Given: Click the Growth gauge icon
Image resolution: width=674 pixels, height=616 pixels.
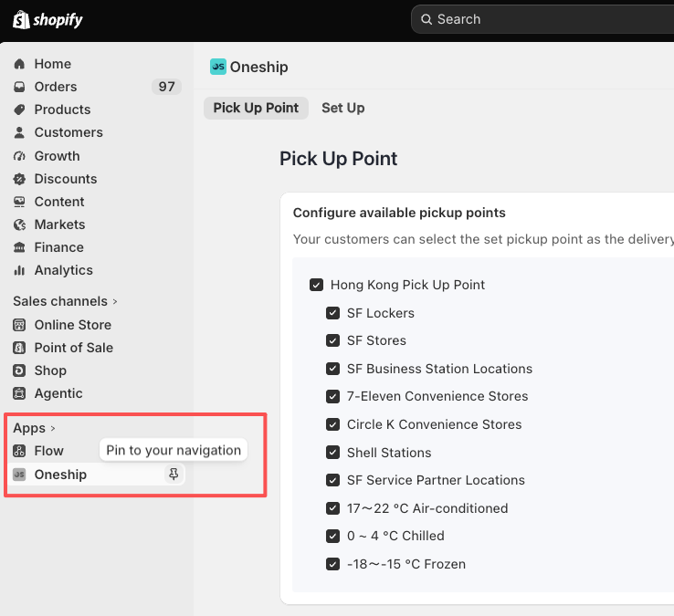Looking at the screenshot, I should tap(19, 156).
